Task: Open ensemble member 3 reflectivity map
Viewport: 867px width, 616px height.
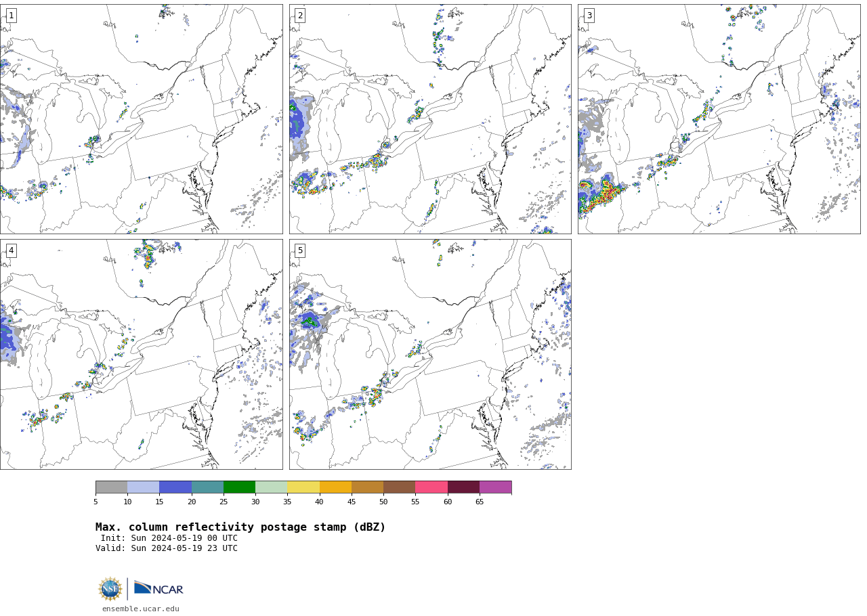Action: [719, 119]
